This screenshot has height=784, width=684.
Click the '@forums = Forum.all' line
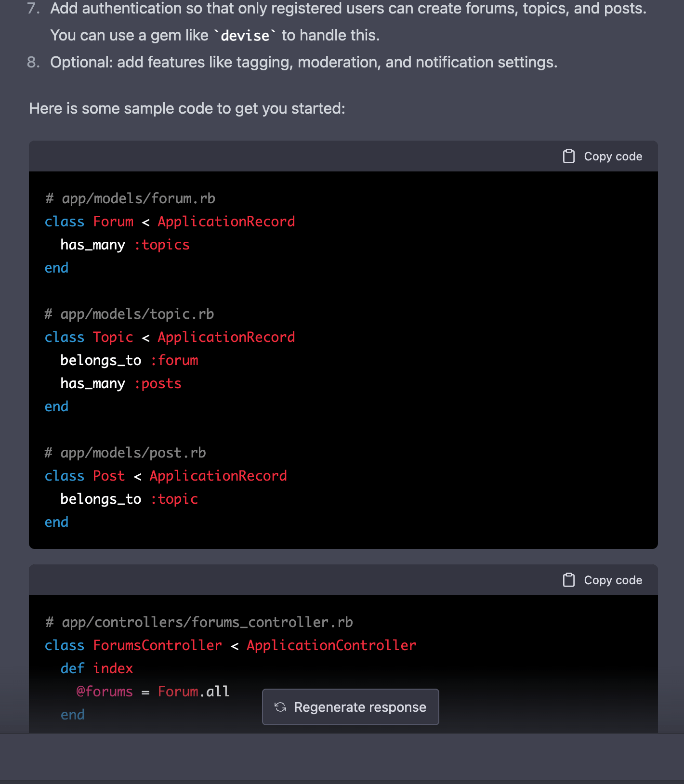[153, 692]
